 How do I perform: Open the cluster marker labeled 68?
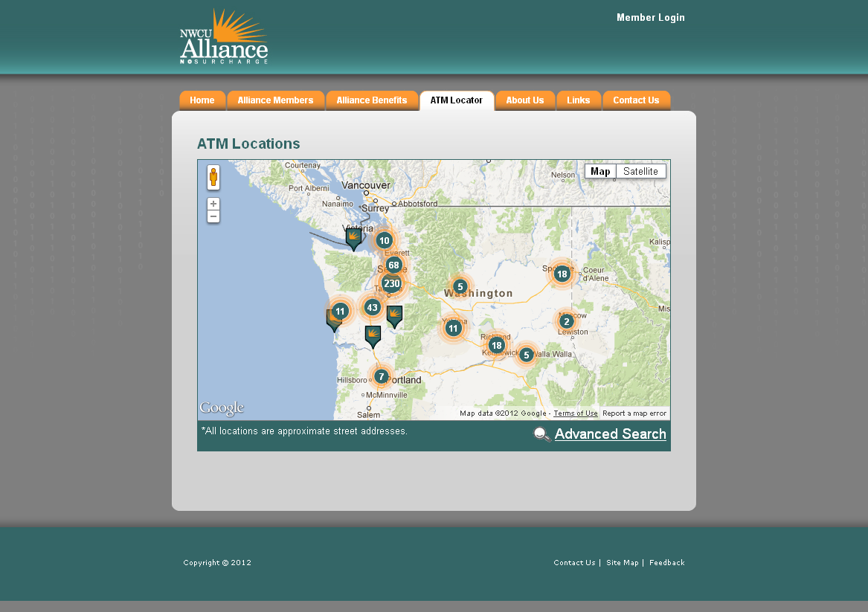(x=393, y=265)
